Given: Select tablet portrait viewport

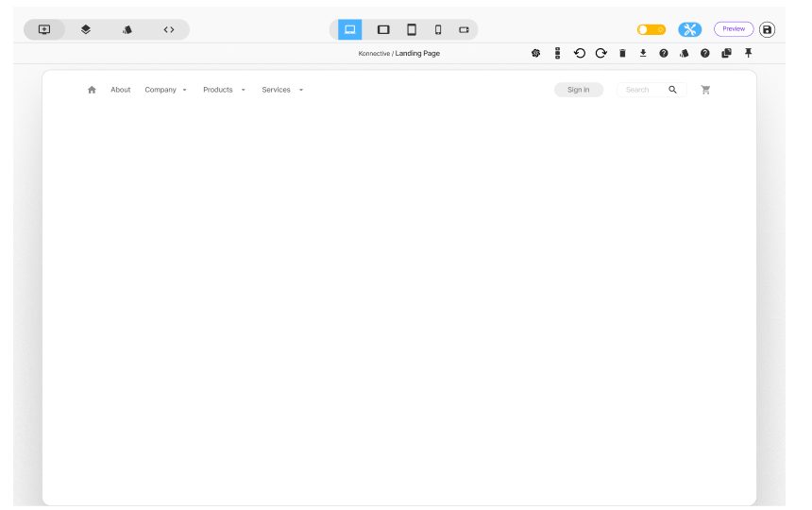Looking at the screenshot, I should tap(412, 29).
